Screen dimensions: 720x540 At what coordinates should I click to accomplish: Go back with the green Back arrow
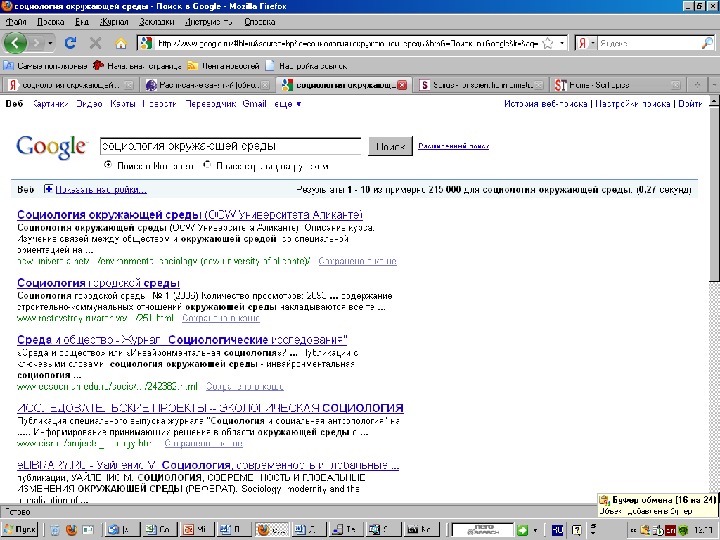click(x=15, y=43)
